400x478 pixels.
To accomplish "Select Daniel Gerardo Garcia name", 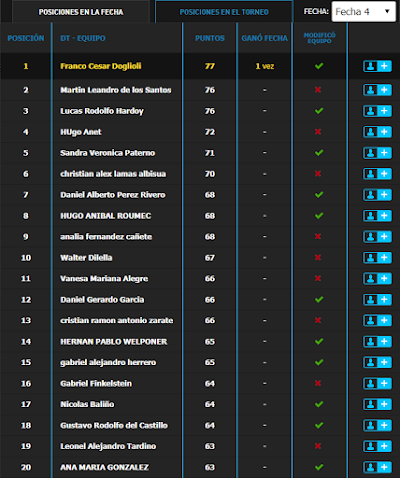I will point(102,300).
